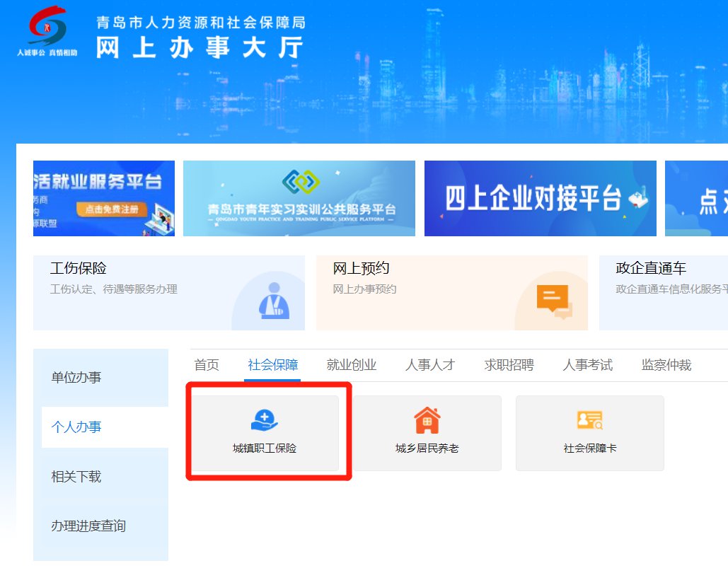This screenshot has height=573, width=728.
Task: Click the 社会保障卡 label text
Action: 589,448
